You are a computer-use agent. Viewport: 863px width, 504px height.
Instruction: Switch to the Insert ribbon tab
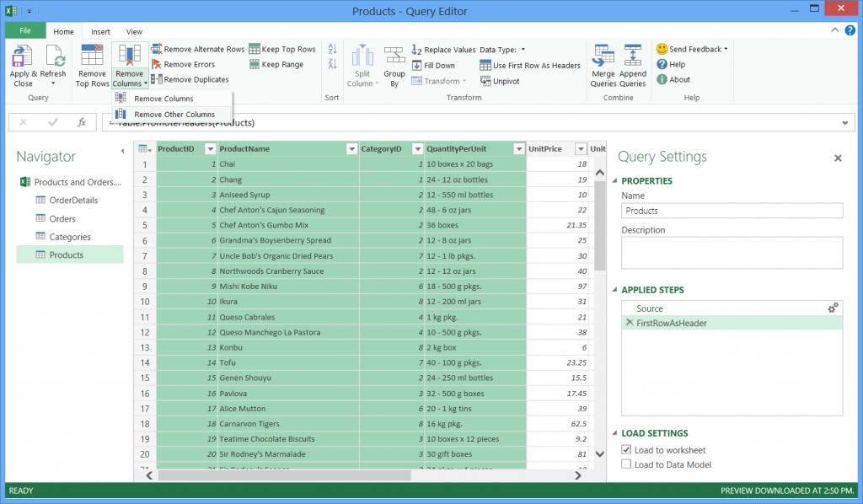100,32
